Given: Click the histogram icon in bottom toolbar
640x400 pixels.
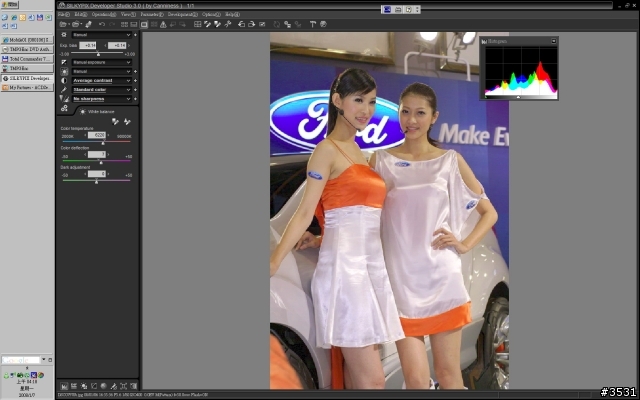Looking at the screenshot, I should pos(64,386).
